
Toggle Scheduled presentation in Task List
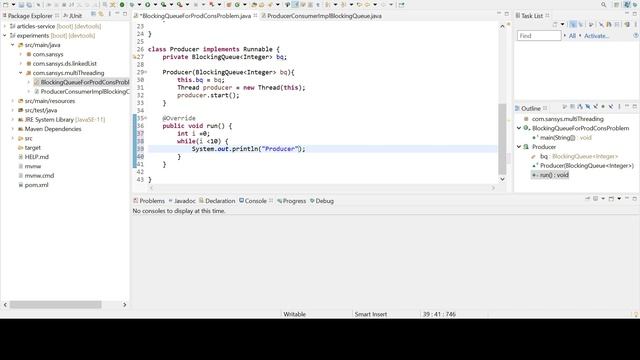(x=581, y=24)
